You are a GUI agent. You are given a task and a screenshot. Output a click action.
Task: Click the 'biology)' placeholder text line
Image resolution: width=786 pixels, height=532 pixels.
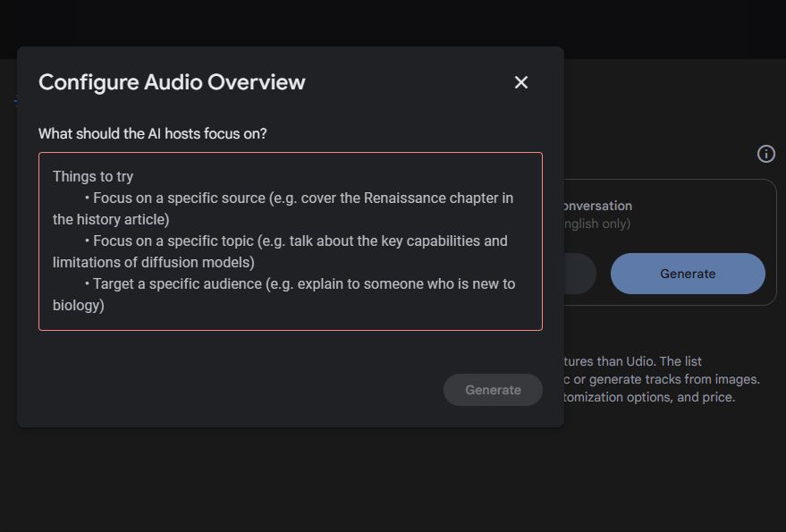coord(79,305)
